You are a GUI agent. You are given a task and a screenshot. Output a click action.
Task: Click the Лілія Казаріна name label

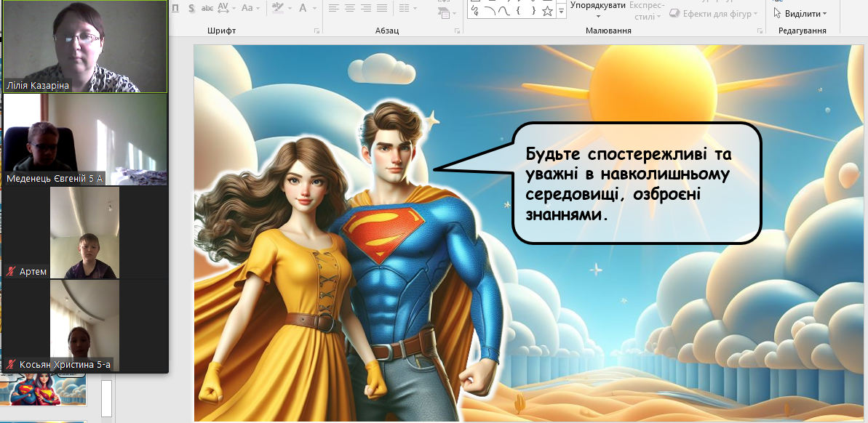[x=38, y=86]
